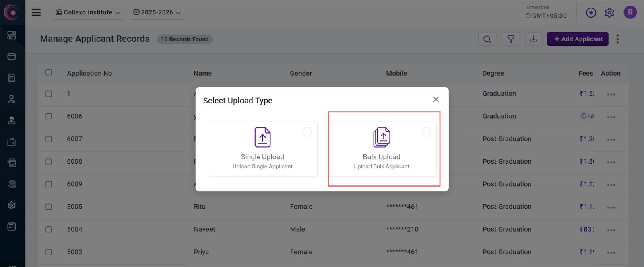Click the filter funnel icon
The height and width of the screenshot is (267, 644).
click(510, 39)
